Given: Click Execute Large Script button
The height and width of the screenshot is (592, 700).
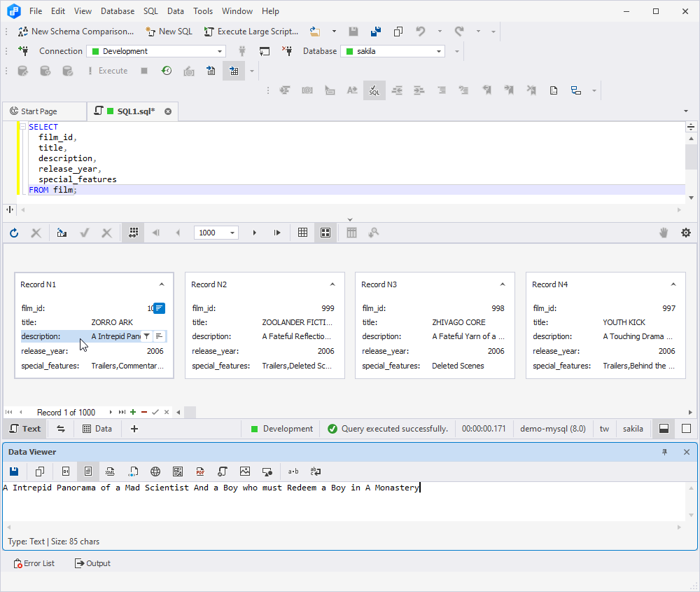Looking at the screenshot, I should click(251, 32).
